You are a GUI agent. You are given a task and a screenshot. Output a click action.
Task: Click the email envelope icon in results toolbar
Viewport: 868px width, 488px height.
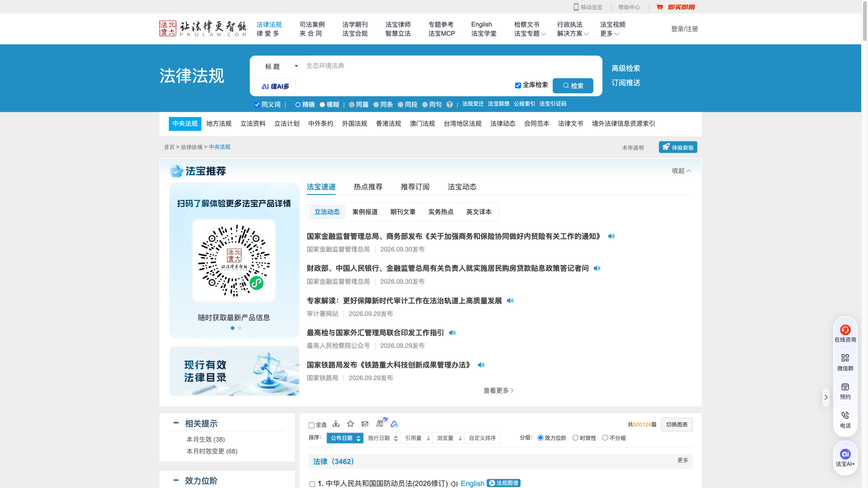click(365, 424)
